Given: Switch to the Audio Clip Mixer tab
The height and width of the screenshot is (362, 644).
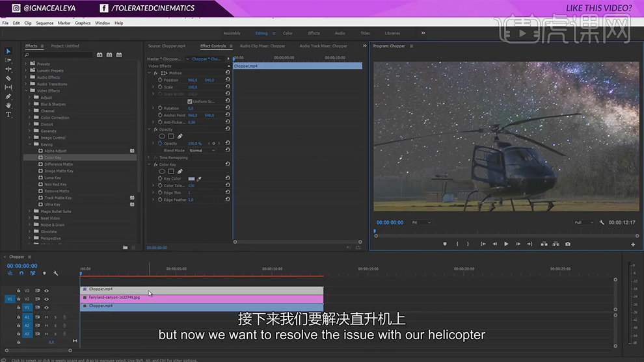Looking at the screenshot, I should pyautogui.click(x=262, y=46).
